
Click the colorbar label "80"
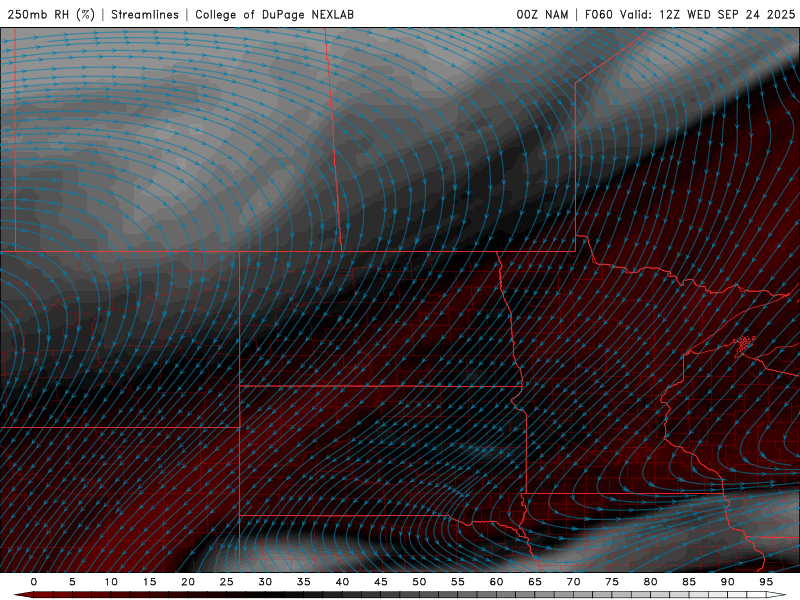pos(650,582)
